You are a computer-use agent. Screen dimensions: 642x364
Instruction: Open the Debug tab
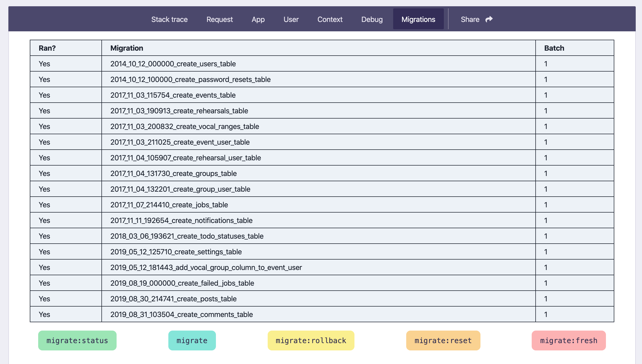[x=372, y=19]
